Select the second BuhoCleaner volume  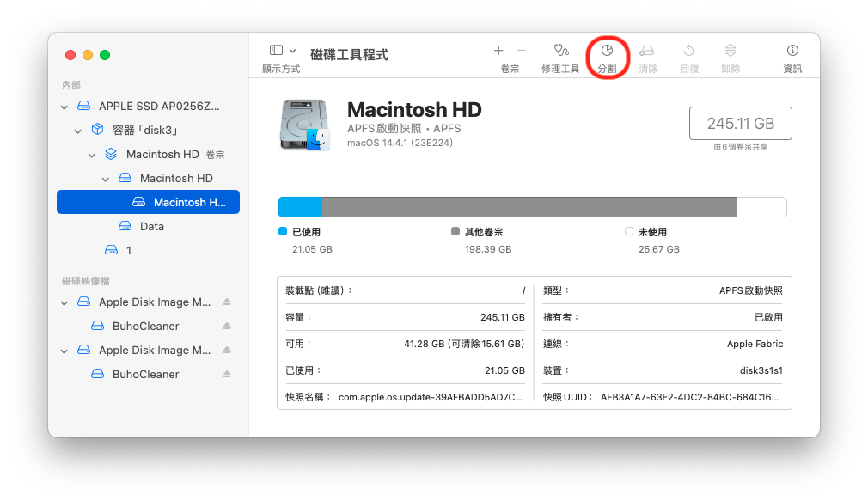click(149, 374)
